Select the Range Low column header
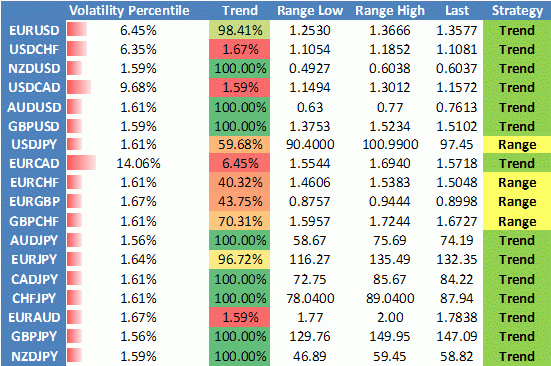 [x=310, y=11]
